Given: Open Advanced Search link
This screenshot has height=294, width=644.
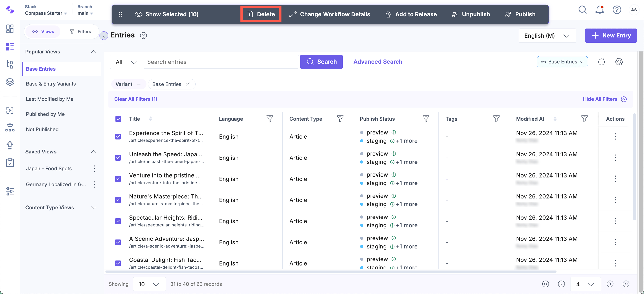Looking at the screenshot, I should pos(378,62).
